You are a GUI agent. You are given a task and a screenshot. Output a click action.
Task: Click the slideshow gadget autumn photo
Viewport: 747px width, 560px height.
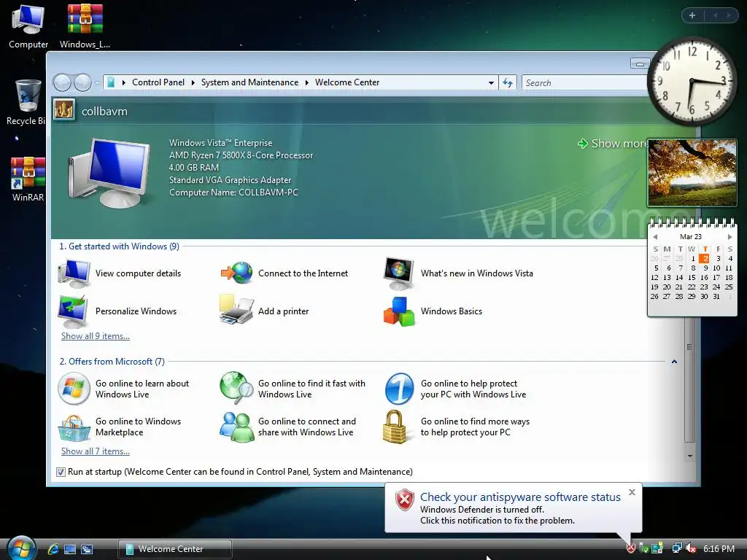(x=692, y=173)
